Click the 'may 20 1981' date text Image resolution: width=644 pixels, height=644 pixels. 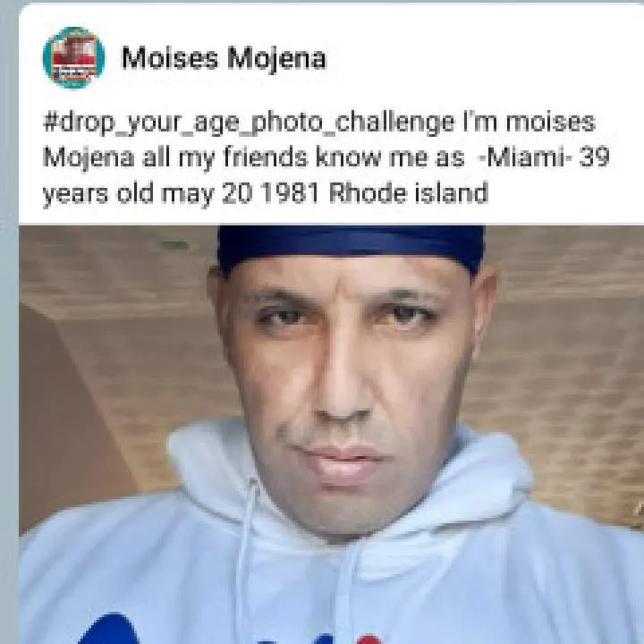coord(241,194)
